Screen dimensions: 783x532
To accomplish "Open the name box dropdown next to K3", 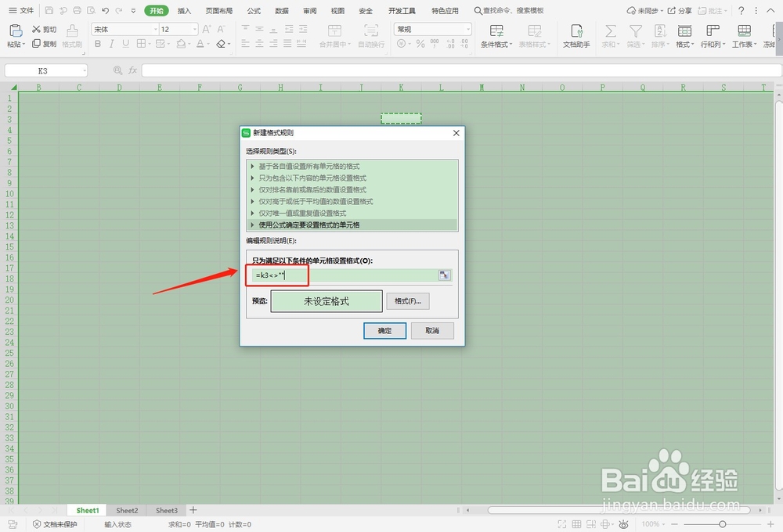I will coord(85,71).
